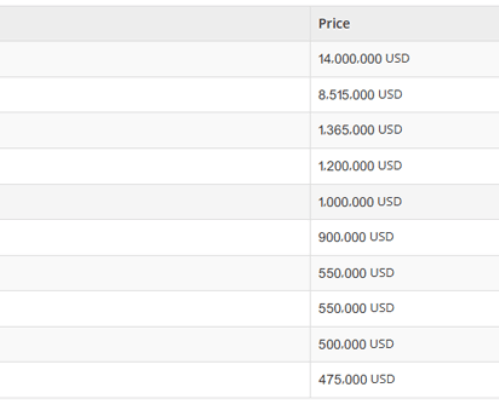Click the blank cell left of 14.000.000 USD
The image size is (499, 400).
coord(155,59)
